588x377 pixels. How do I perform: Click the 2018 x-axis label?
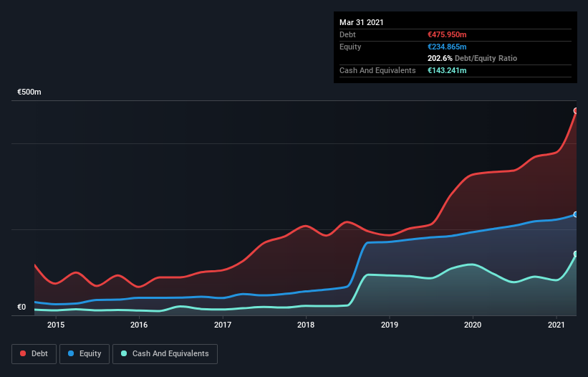tap(306, 325)
